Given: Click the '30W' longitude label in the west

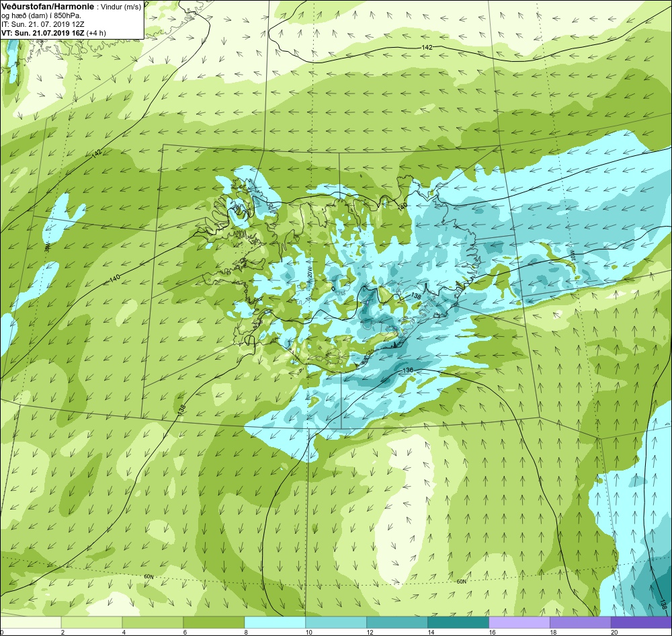Looking at the screenshot, I should (x=48, y=247).
